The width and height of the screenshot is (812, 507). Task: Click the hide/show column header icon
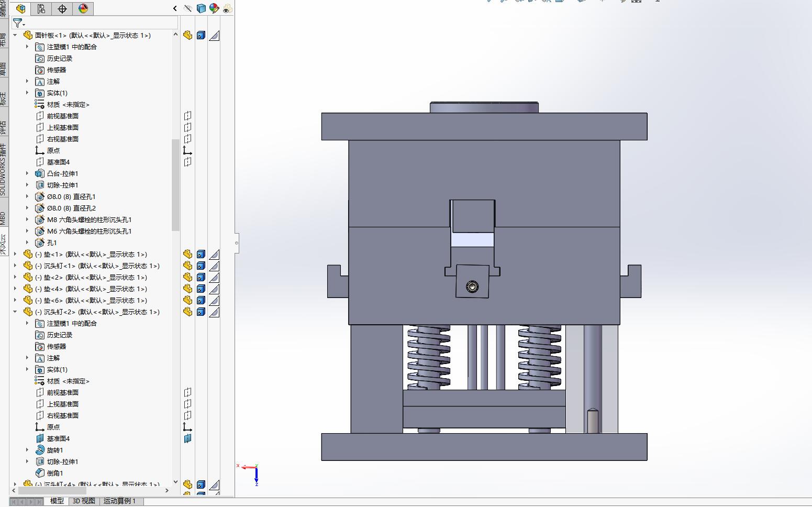click(188, 8)
